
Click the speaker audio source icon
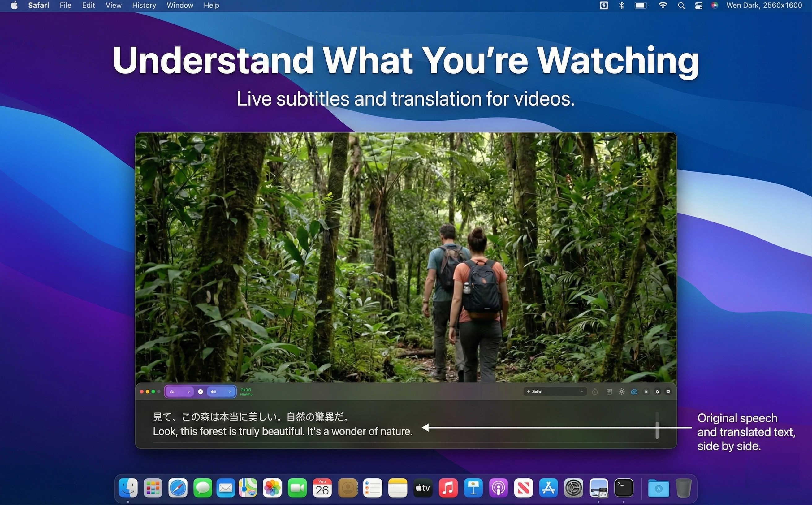(213, 391)
